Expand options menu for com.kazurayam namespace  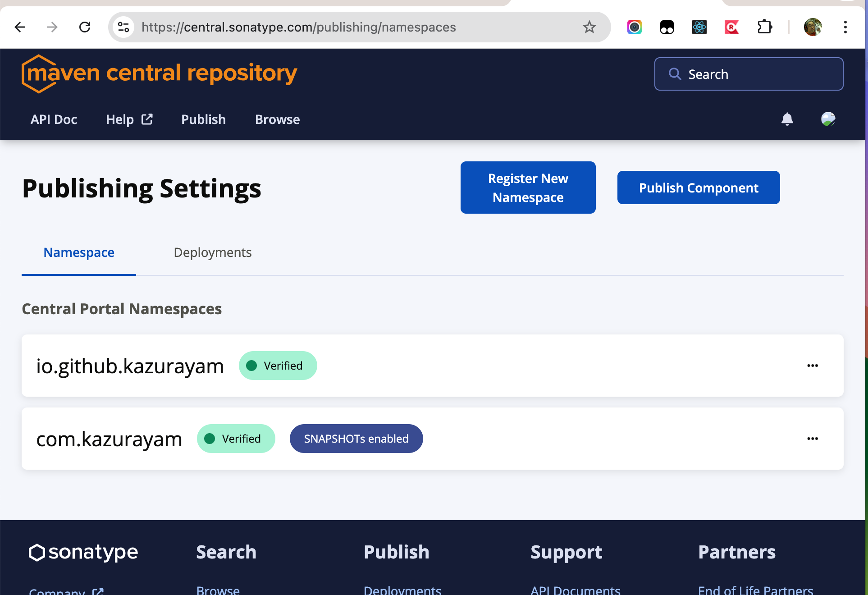812,439
